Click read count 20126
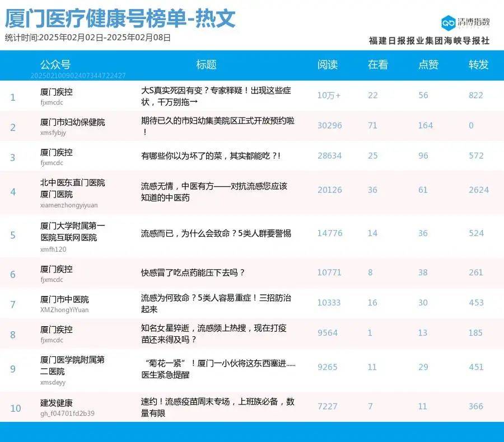The width and height of the screenshot is (504, 442). [329, 190]
